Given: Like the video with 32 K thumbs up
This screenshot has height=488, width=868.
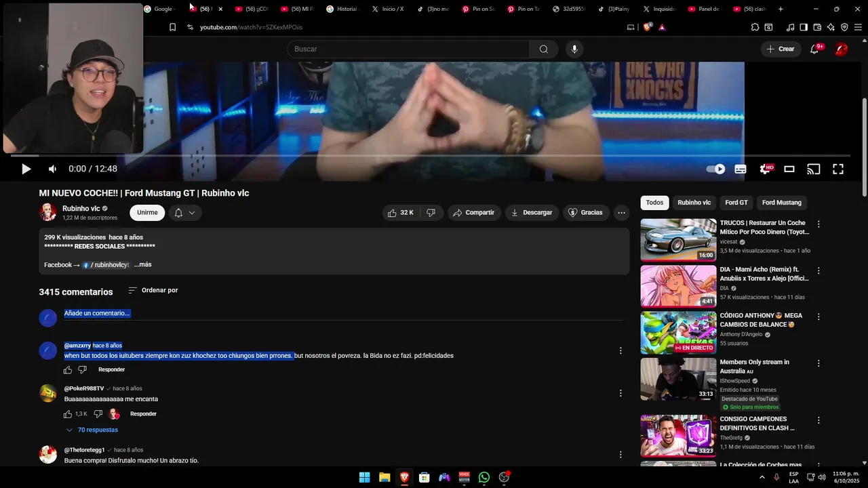Looking at the screenshot, I should point(400,213).
